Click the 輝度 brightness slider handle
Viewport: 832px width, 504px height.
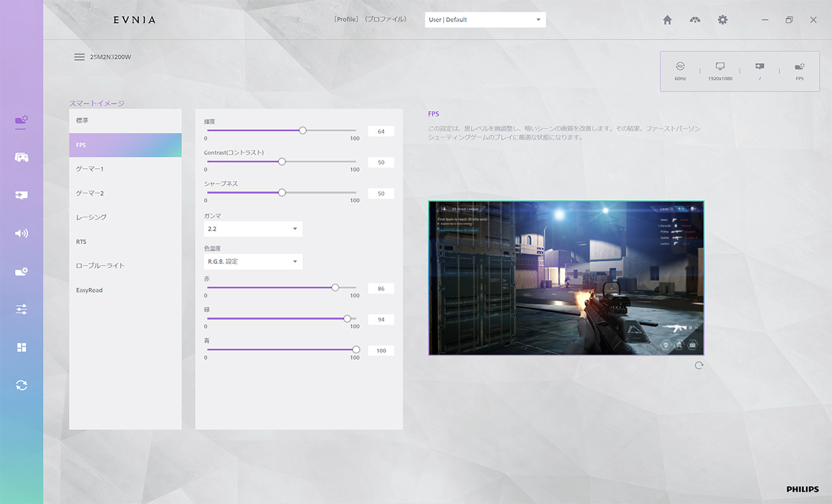click(x=302, y=131)
